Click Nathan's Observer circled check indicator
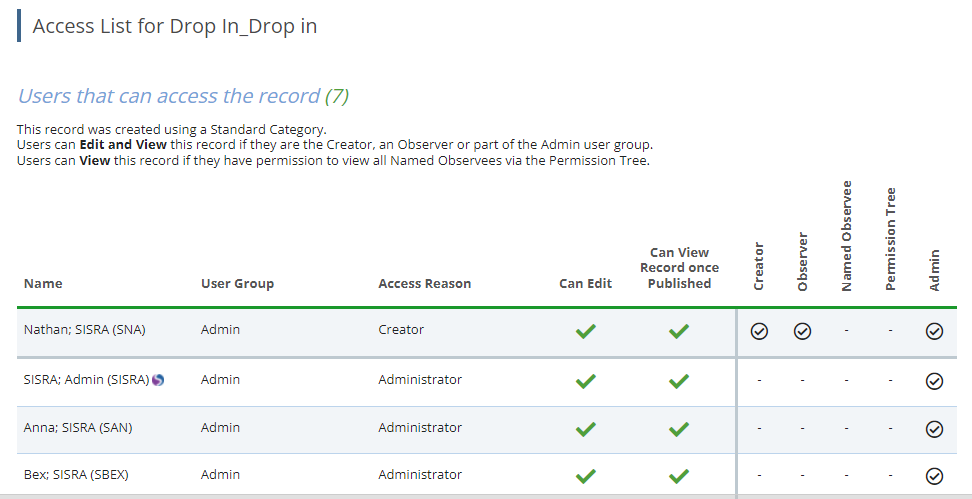This screenshot has height=499, width=972. point(802,331)
